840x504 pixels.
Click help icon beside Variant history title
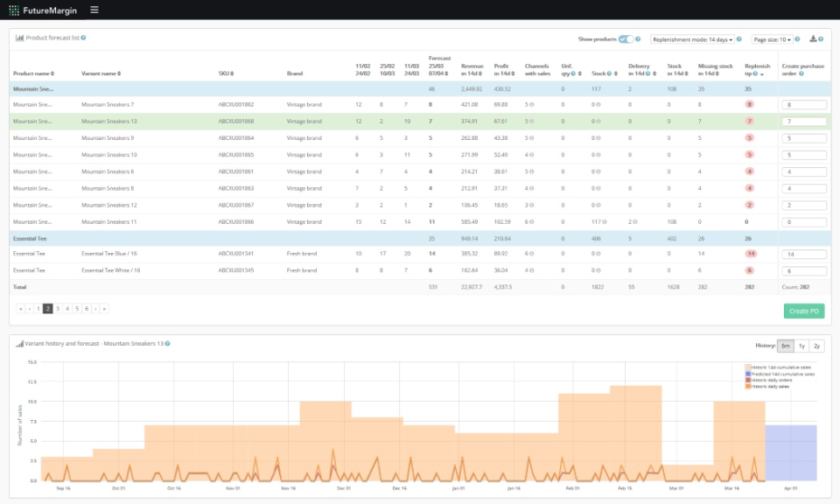[168, 343]
